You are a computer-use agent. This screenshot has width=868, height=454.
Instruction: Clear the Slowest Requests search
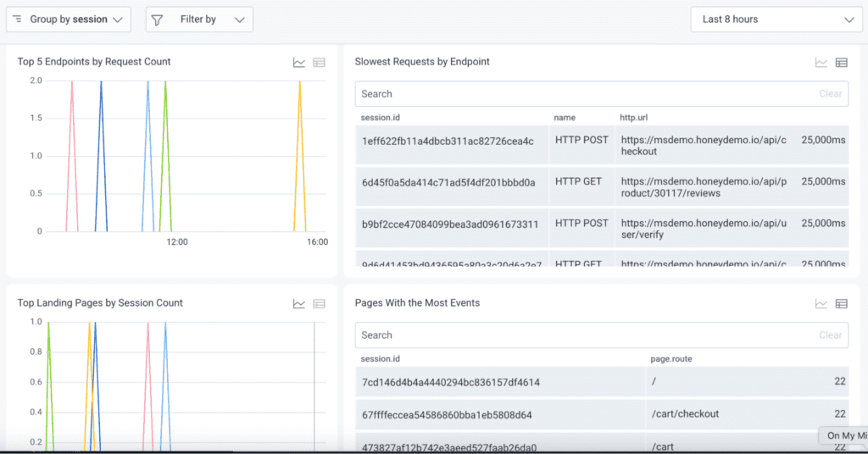(830, 94)
